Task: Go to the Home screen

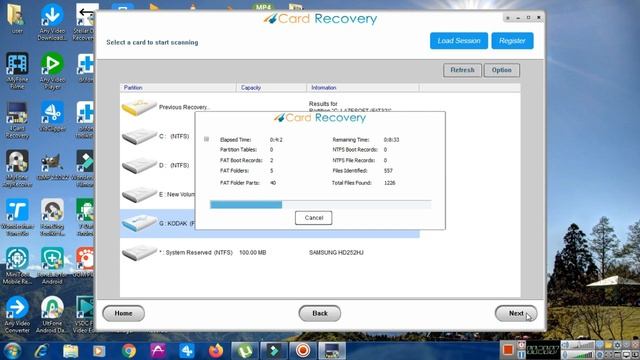Action: (123, 313)
